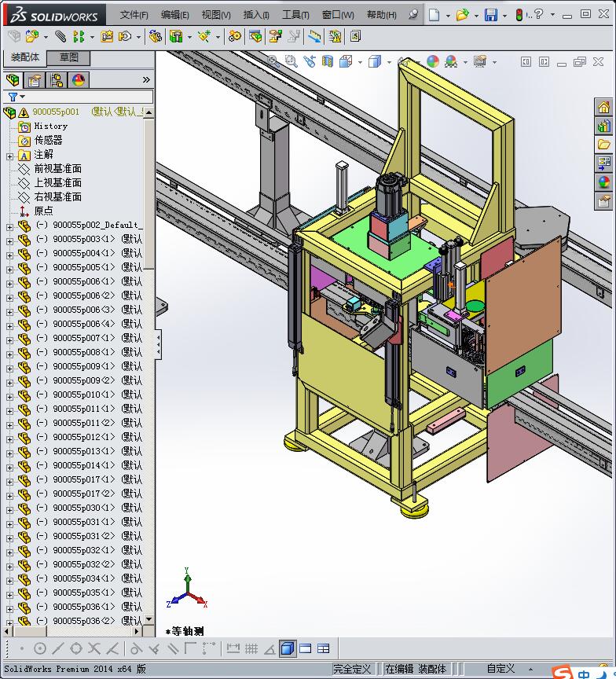Expand the 900055p003<1> component node
Viewport: 616px width, 679px height.
pyautogui.click(x=10, y=241)
